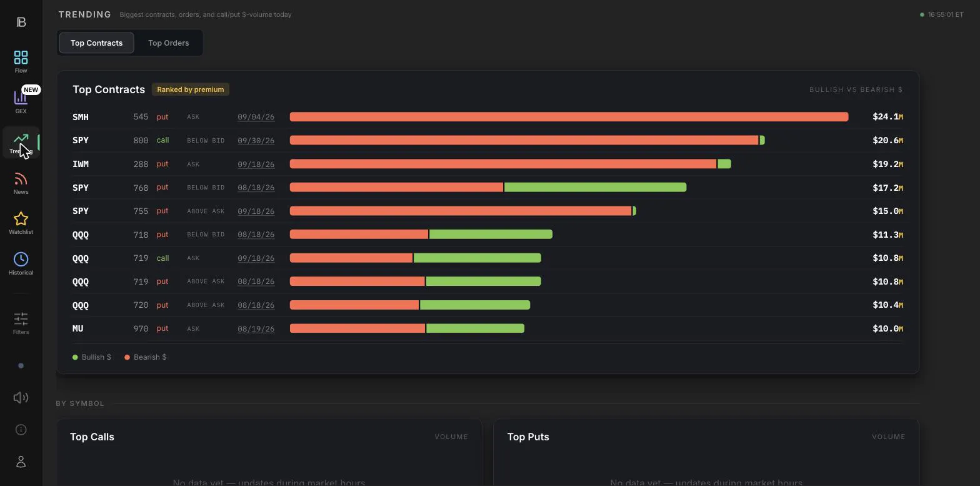This screenshot has height=486, width=980.
Task: Open the info circle icon
Action: (x=21, y=430)
